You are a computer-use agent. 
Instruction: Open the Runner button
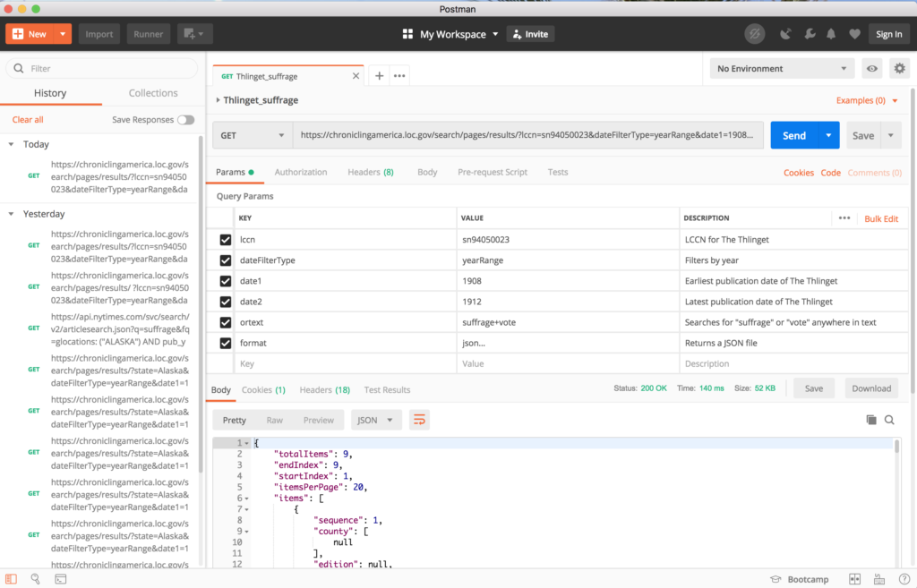click(148, 34)
